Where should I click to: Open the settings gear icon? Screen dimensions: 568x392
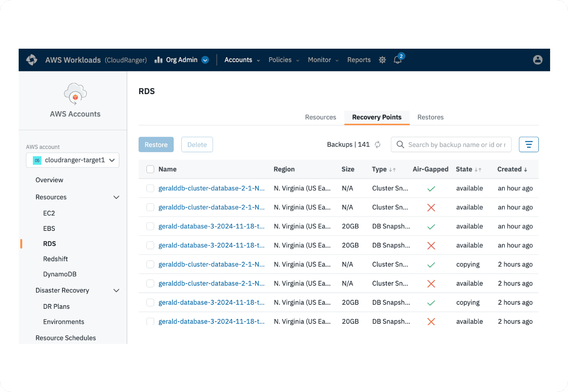382,60
